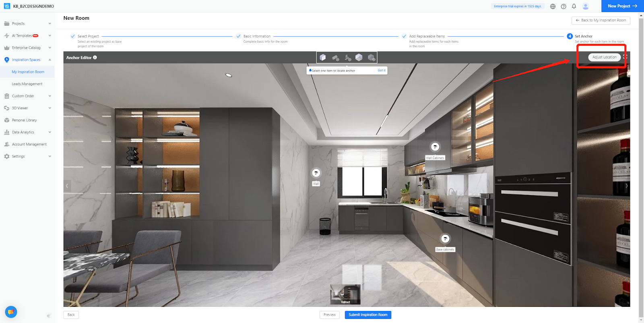Click the Preview button
This screenshot has width=644, height=323.
(330, 315)
